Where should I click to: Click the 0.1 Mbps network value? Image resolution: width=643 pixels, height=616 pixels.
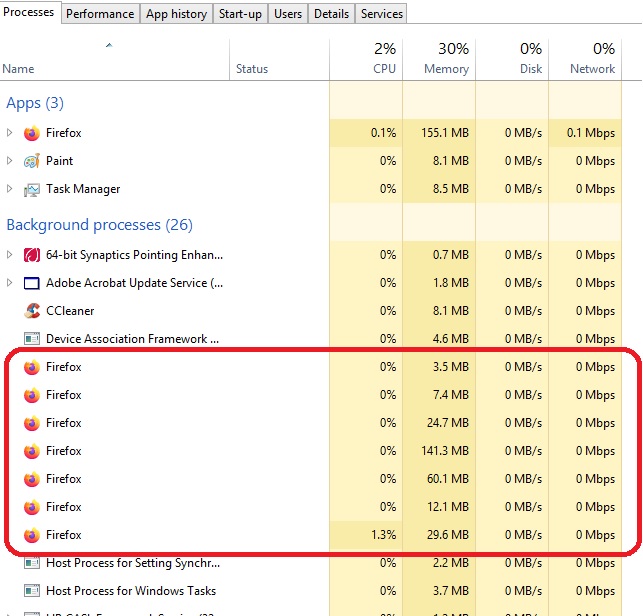(x=591, y=133)
